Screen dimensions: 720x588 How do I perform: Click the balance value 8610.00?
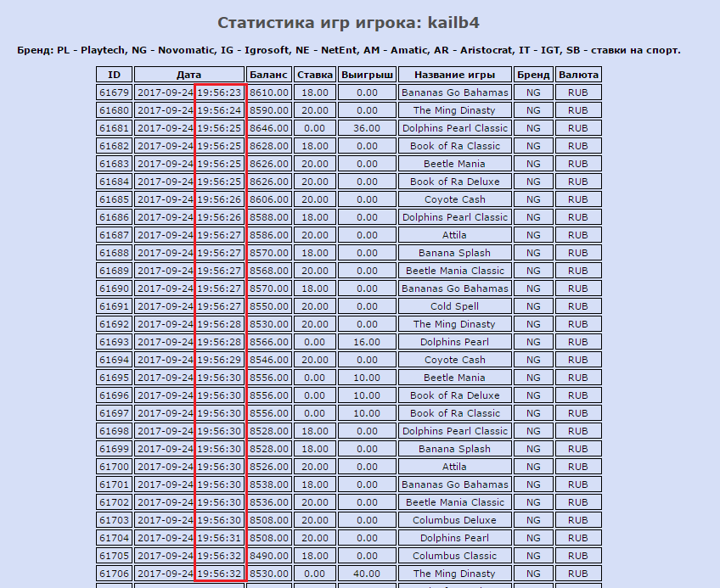[x=269, y=92]
